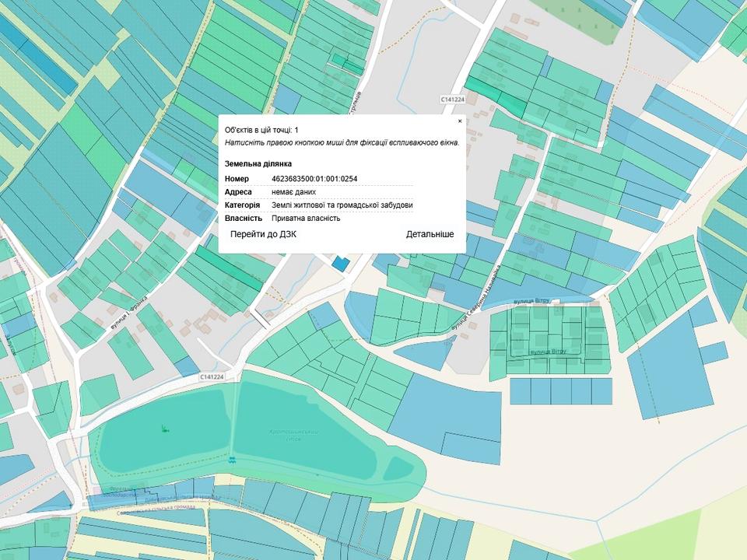
Task: Click the italic right-click hint text in the popup
Action: pos(342,143)
